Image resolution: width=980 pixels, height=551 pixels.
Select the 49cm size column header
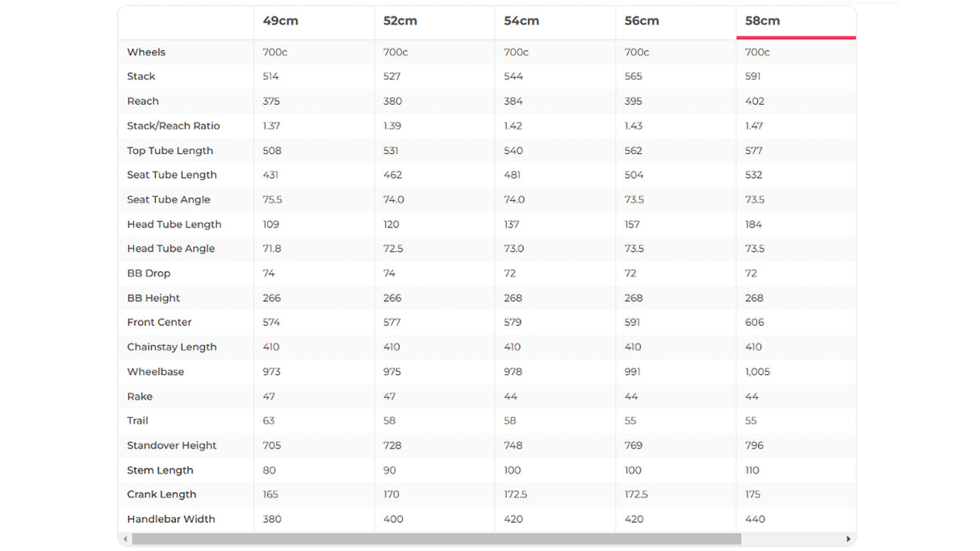click(x=280, y=21)
